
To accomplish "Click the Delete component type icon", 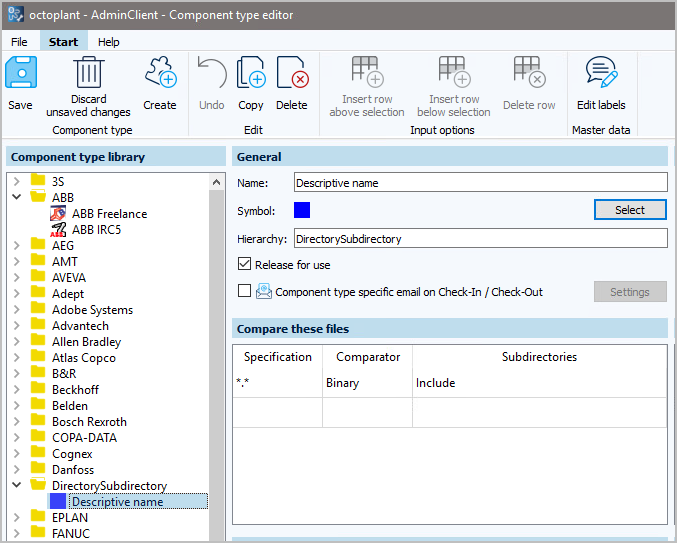I will coord(292,72).
